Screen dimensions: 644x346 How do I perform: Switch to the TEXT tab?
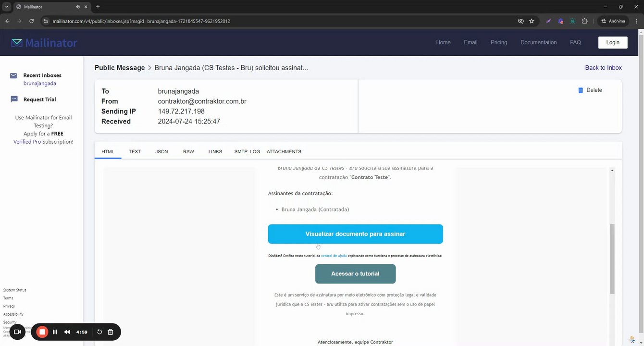tap(135, 151)
